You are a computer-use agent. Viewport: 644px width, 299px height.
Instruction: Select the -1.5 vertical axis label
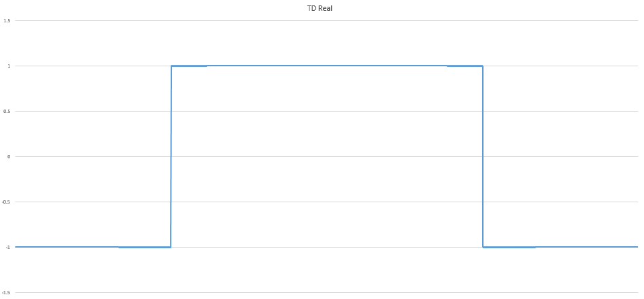[x=6, y=292]
